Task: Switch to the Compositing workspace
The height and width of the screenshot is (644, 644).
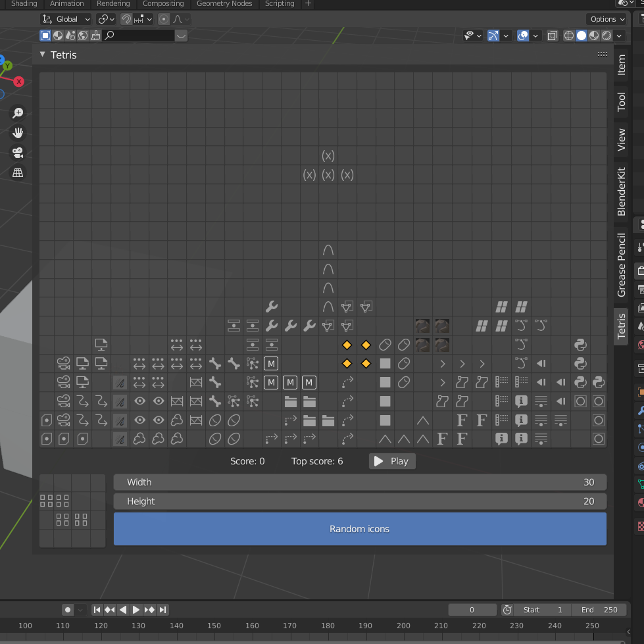Action: coord(163,4)
